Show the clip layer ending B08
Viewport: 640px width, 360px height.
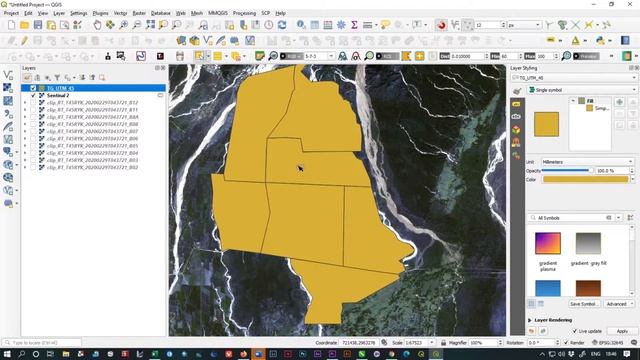click(x=33, y=124)
